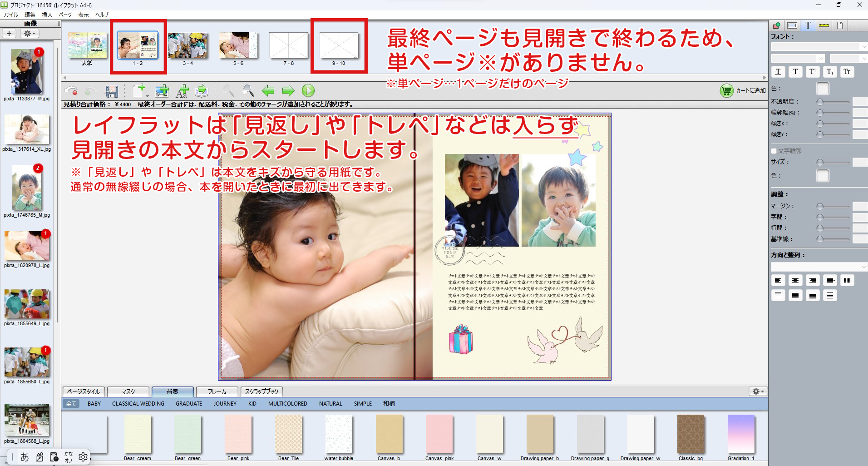
Task: Filter backgrounds by CLASSICAL WEDDING
Action: pos(138,404)
